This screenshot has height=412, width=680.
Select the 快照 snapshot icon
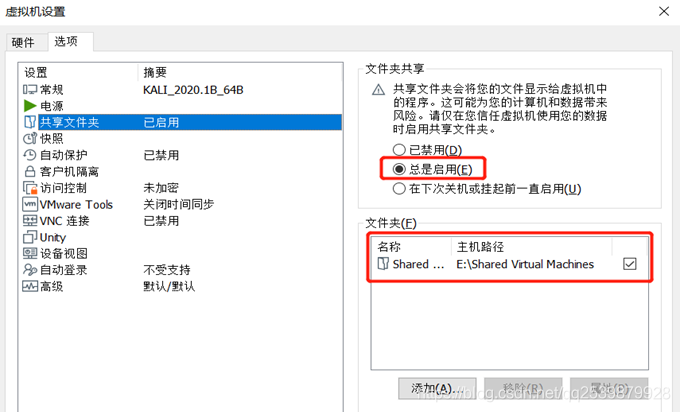click(x=30, y=139)
